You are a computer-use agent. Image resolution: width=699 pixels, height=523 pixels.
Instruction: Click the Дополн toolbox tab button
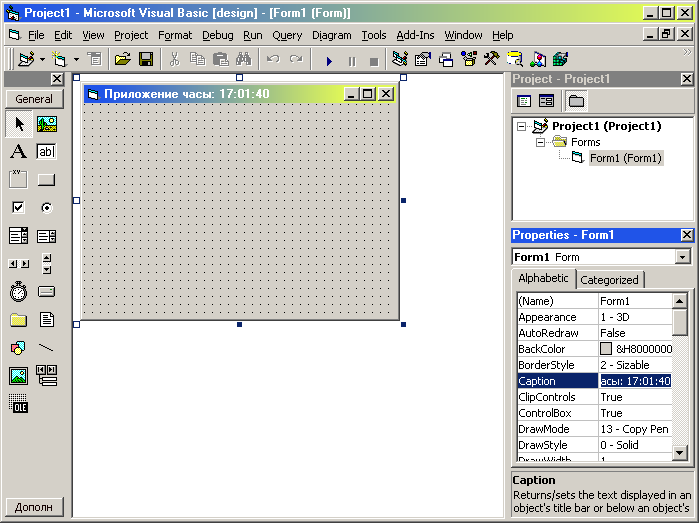tap(34, 507)
